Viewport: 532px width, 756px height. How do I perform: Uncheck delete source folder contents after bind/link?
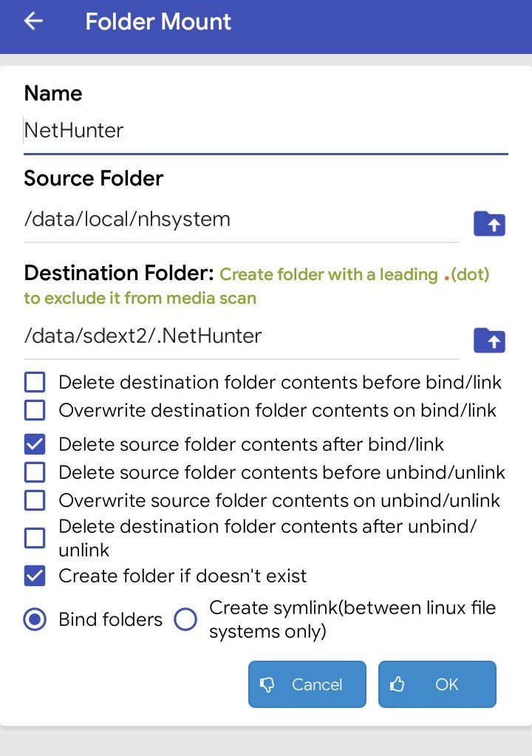tap(35, 444)
